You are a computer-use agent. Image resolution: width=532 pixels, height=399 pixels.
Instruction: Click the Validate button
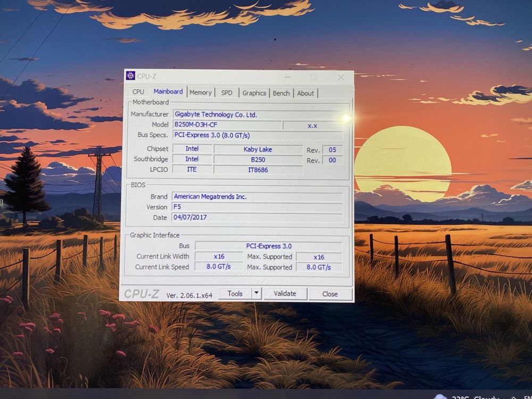click(x=285, y=294)
